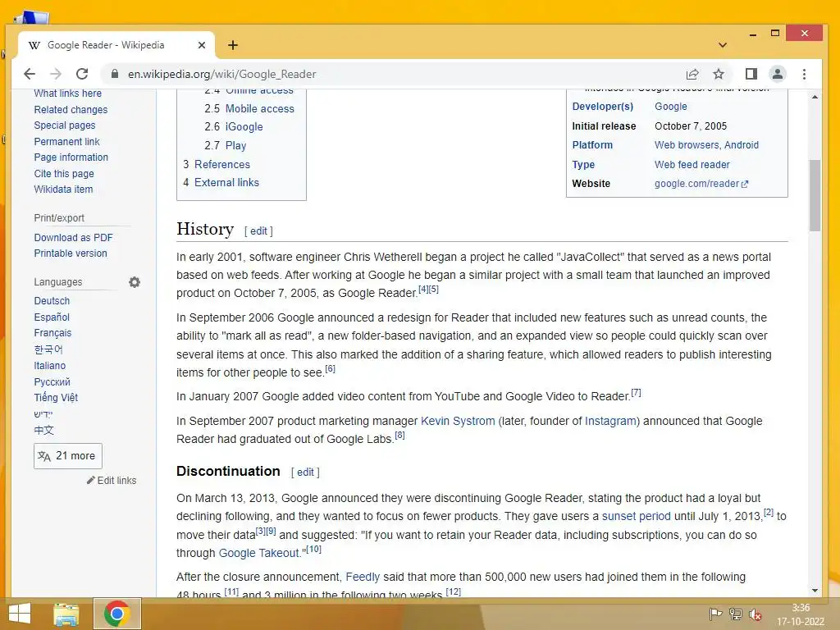840x630 pixels.
Task: Go back with browser back arrow
Action: 30,74
